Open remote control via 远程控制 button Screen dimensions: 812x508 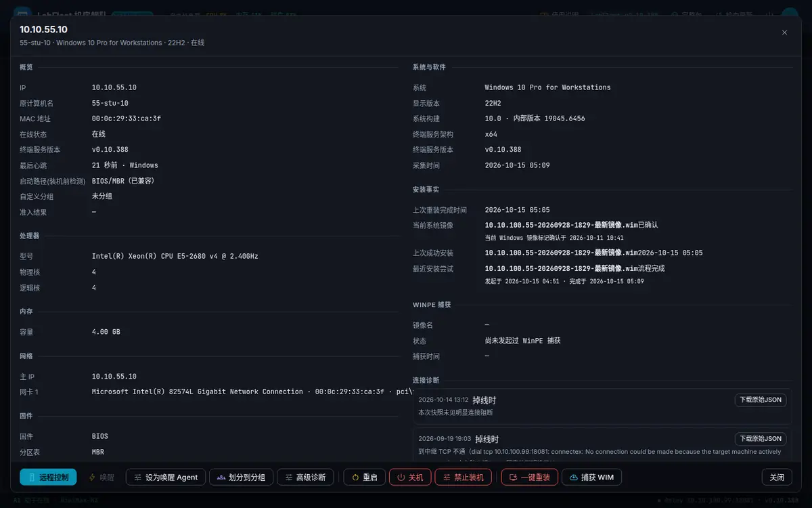48,477
